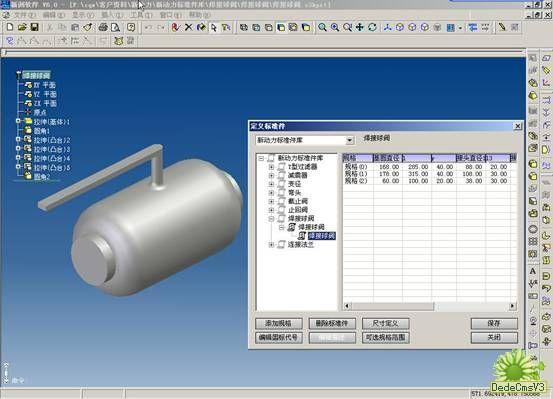This screenshot has width=553, height=399.
Task: Click the Pan move cross icon
Action: coord(360,27)
